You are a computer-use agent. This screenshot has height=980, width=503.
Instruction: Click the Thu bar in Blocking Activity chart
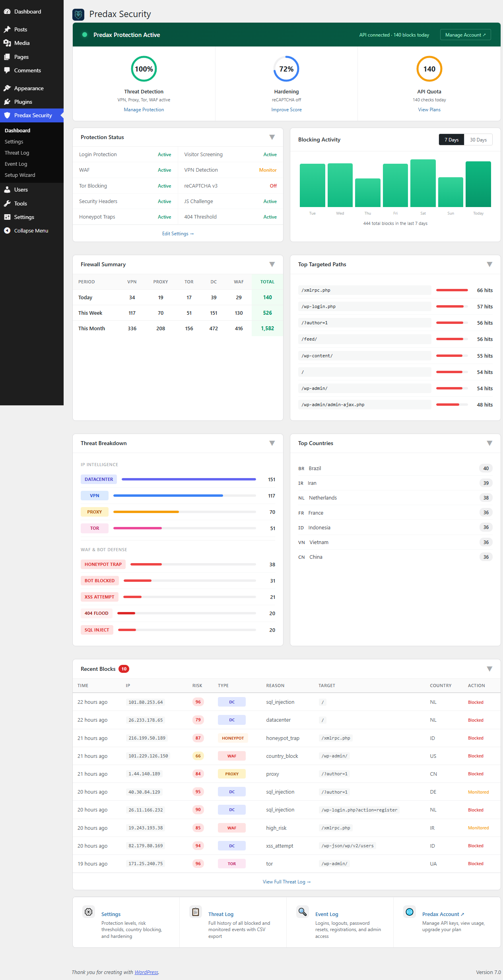click(368, 193)
